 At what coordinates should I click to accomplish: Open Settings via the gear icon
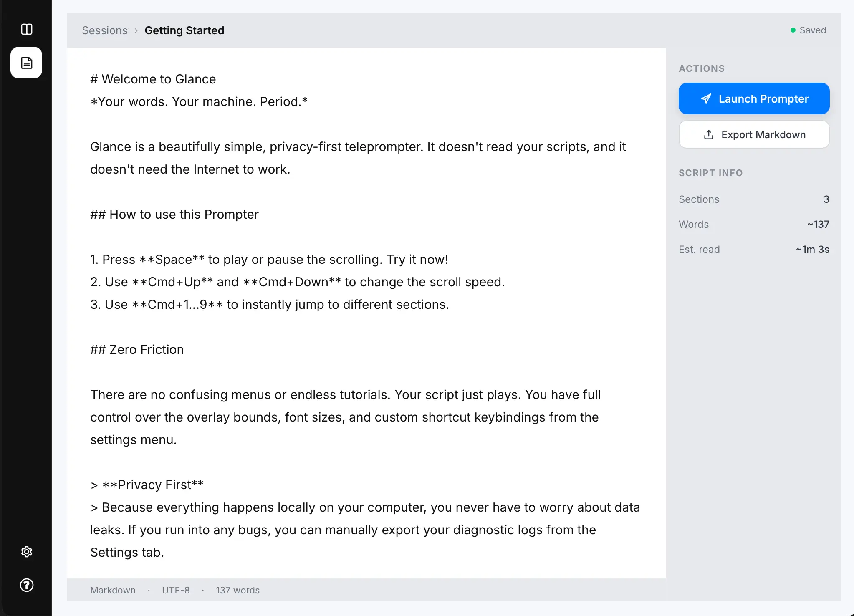26,551
